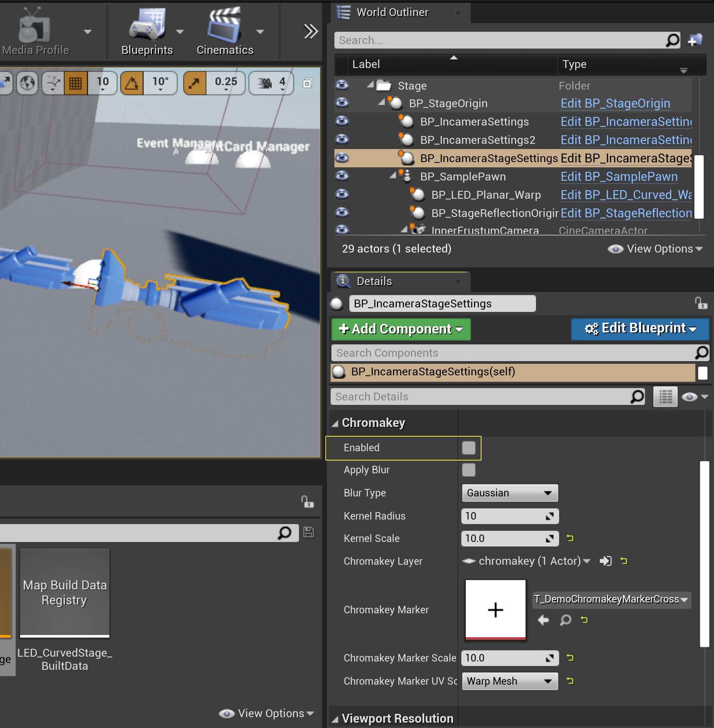Screen dimensions: 714x728
Task: Click the camera speed icon
Action: point(265,83)
